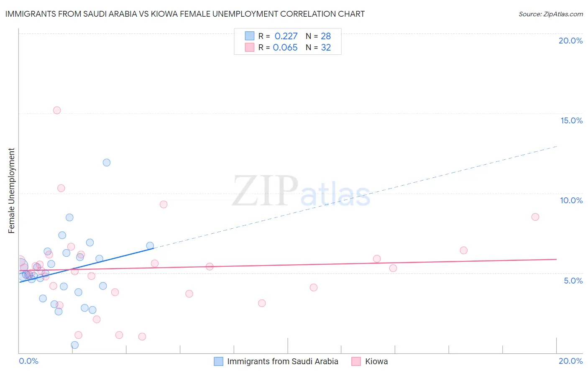The width and height of the screenshot is (588, 373).
Task: Click the chart title text
Action: 185,14
